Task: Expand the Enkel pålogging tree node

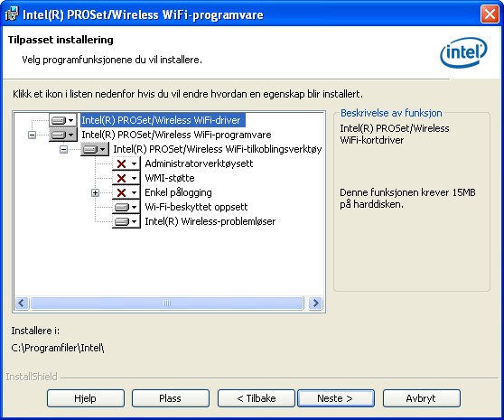Action: click(x=95, y=192)
